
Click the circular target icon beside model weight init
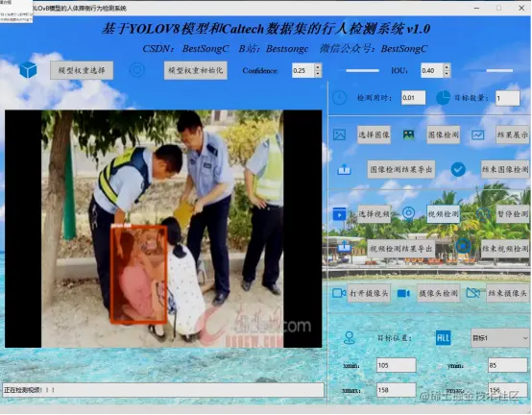[137, 70]
